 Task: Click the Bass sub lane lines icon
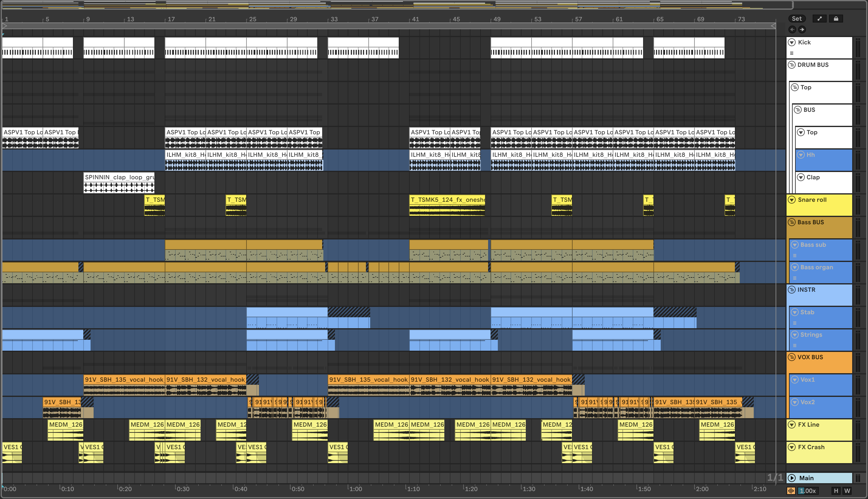pyautogui.click(x=795, y=256)
